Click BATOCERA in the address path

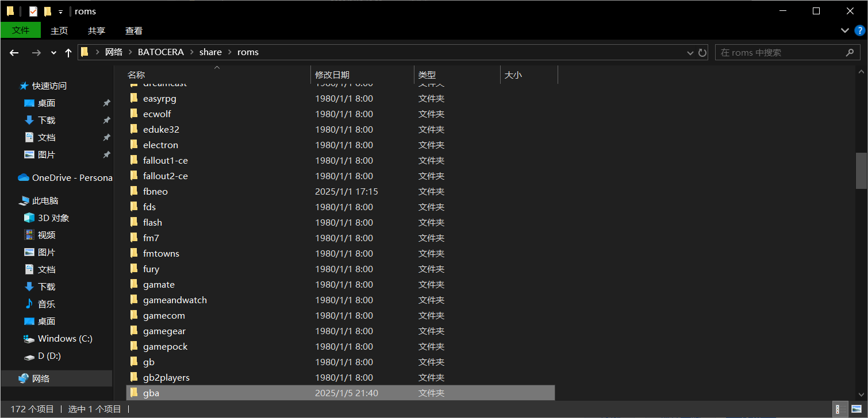[x=161, y=52]
